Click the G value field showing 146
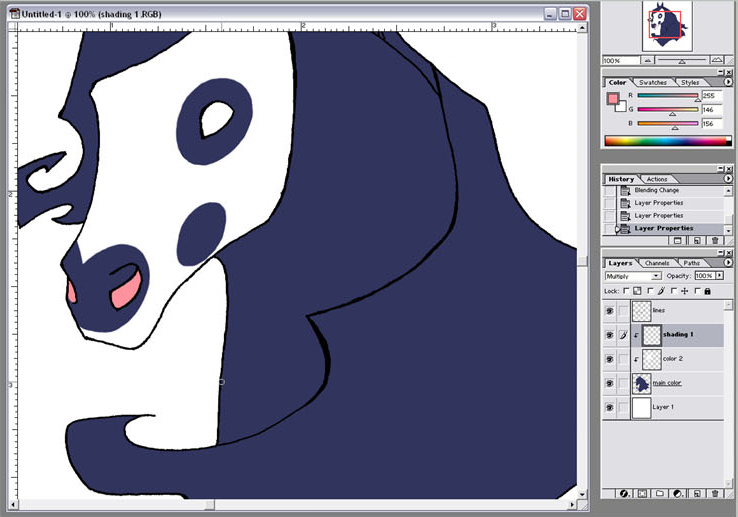Image resolution: width=738 pixels, height=517 pixels. coord(711,110)
